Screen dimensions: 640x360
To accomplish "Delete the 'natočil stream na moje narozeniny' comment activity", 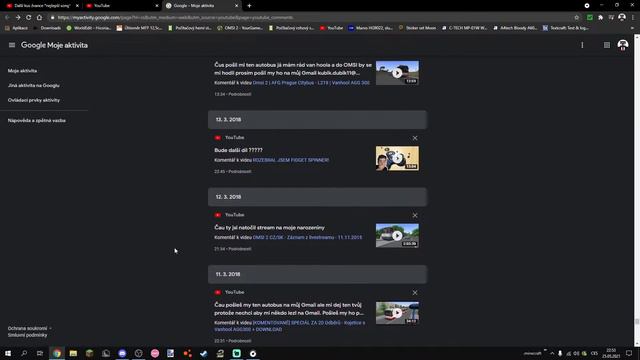I will 415,215.
